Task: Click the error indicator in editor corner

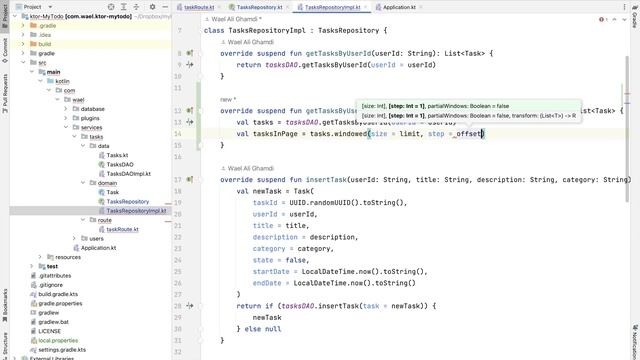Action: pyautogui.click(x=603, y=19)
